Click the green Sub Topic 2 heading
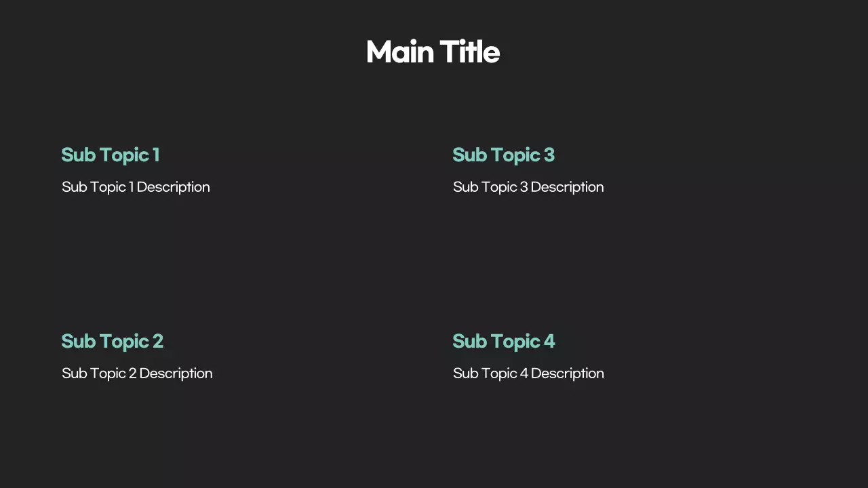The image size is (868, 488). (x=112, y=342)
